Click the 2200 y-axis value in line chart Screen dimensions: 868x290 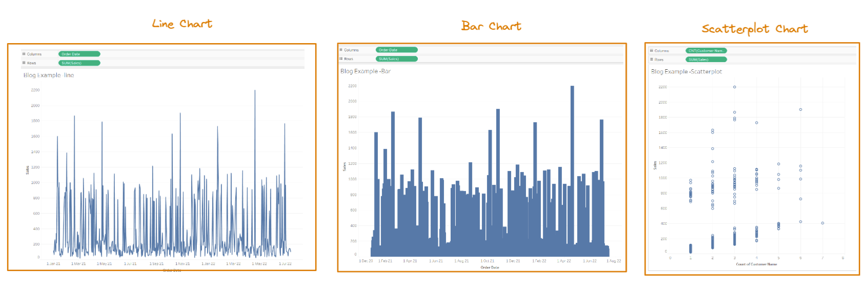click(35, 90)
